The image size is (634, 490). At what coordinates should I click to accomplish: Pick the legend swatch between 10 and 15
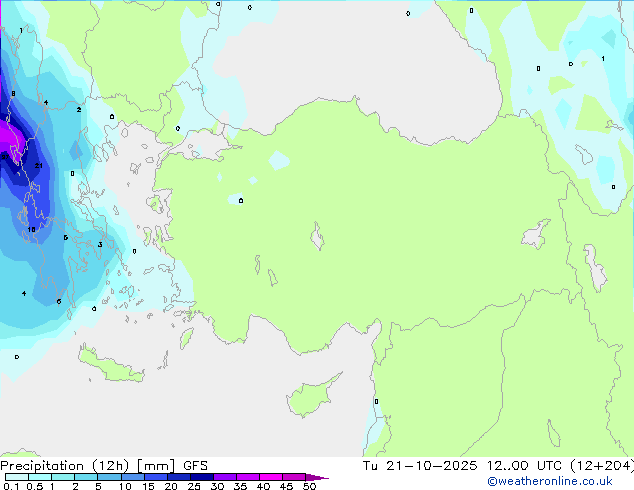click(x=135, y=477)
